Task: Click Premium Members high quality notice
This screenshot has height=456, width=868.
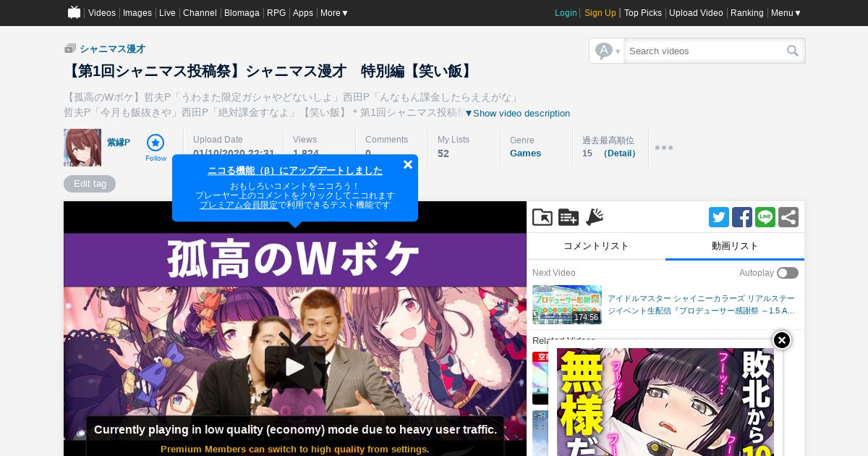Action: pyautogui.click(x=295, y=449)
